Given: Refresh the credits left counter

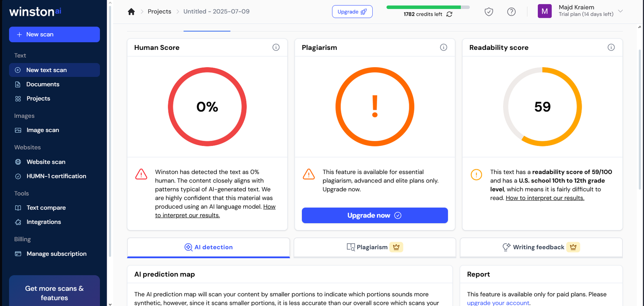Looking at the screenshot, I should [x=449, y=14].
